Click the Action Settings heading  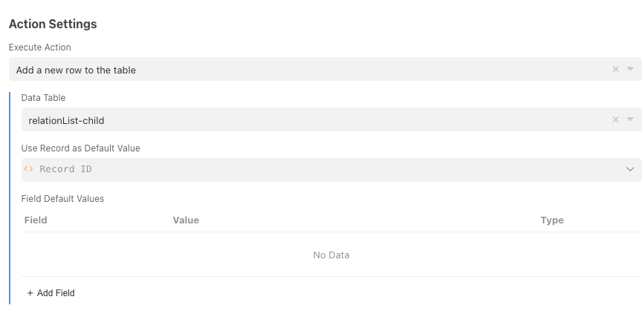click(x=53, y=24)
